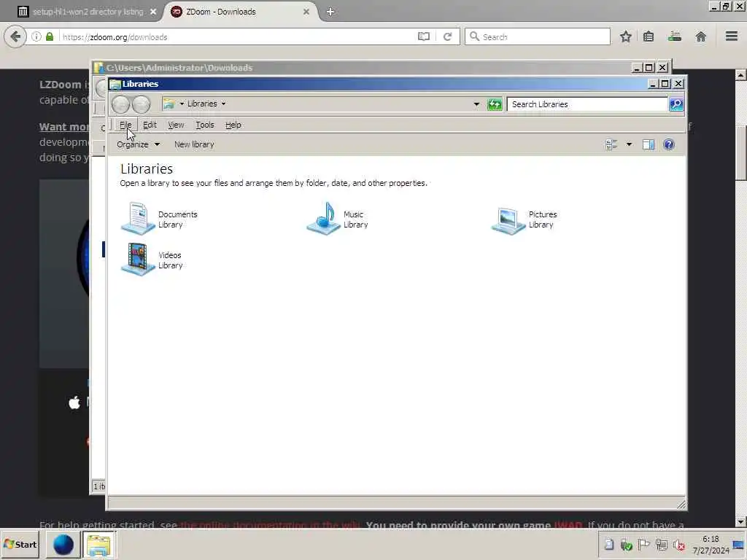
Task: Click the green refresh icon beside address bar
Action: (495, 104)
